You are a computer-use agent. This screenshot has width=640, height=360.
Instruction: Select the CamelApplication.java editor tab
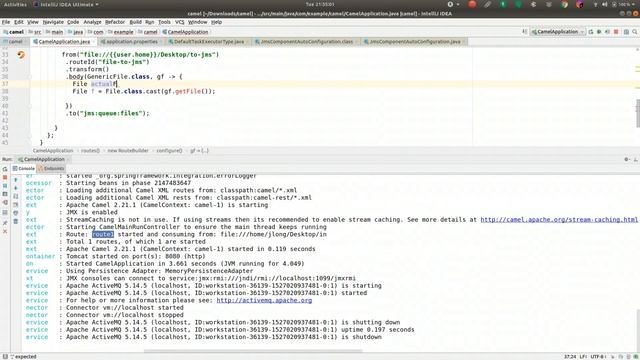point(64,42)
